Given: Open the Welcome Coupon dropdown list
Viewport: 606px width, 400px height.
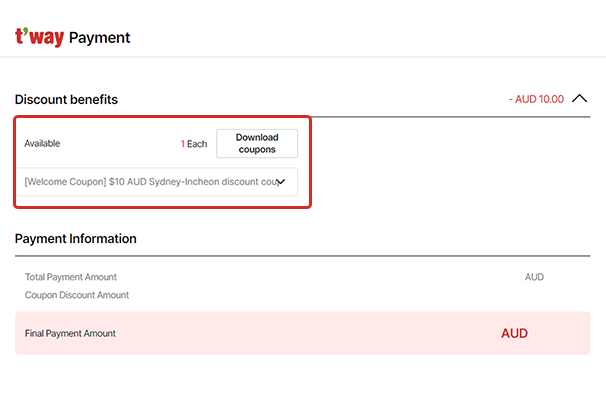Looking at the screenshot, I should (x=157, y=182).
